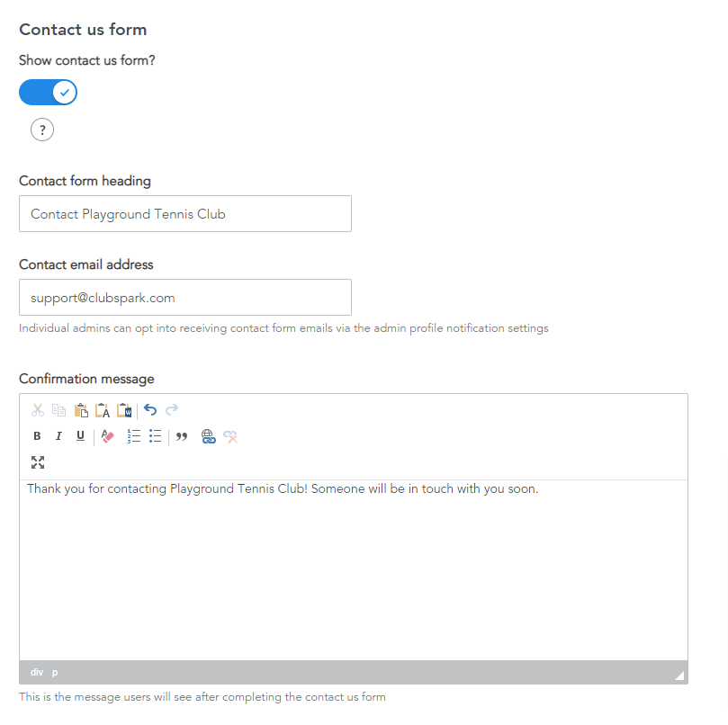Undo the last edit with the Undo arrow
Image resolution: width=728 pixels, height=725 pixels.
150,410
